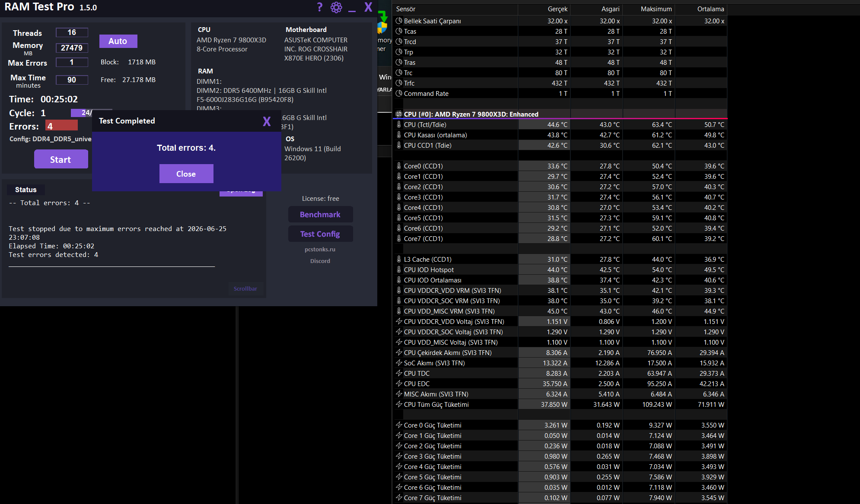Select CPU VDD_MISC Voltaj (SVI3 TFN) label
Image resolution: width=860 pixels, height=504 pixels.
[451, 342]
